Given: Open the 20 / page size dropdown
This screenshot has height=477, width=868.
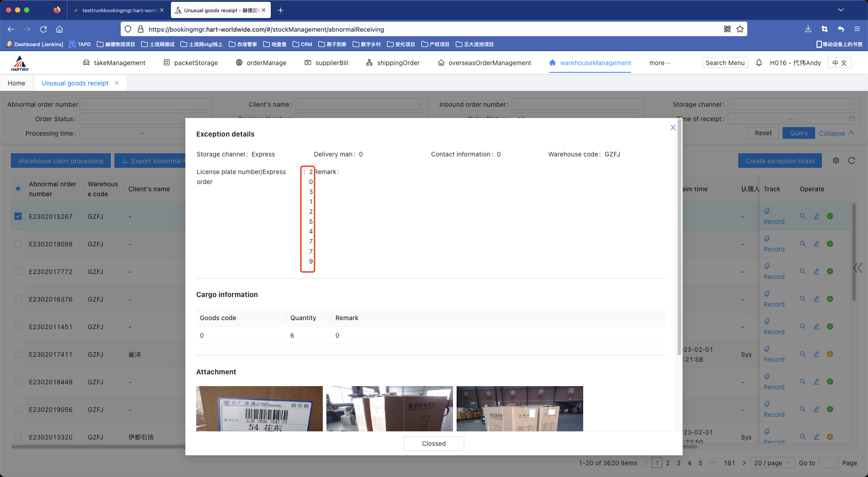Looking at the screenshot, I should pos(772,463).
